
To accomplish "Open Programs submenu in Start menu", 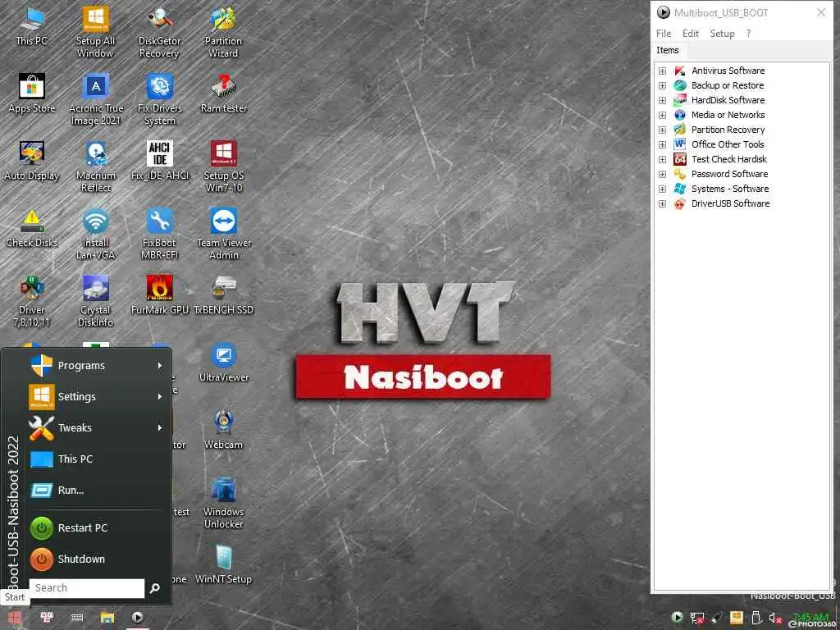I will [x=97, y=365].
